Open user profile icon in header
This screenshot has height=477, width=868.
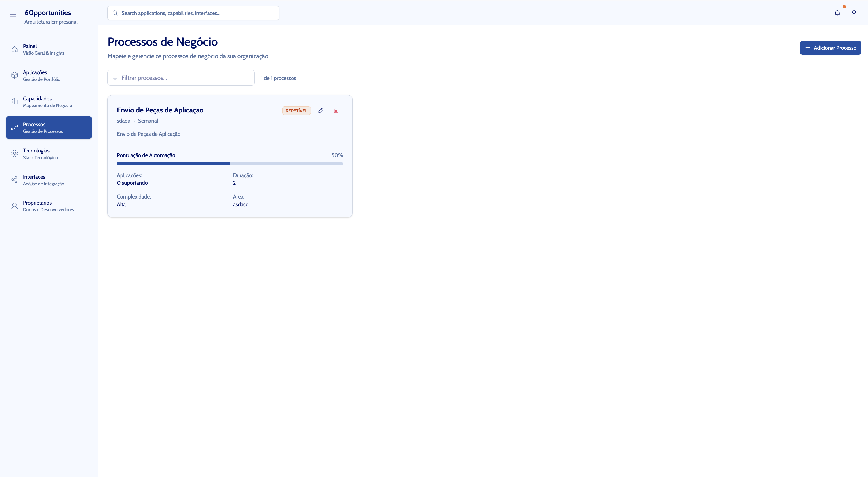coord(854,13)
